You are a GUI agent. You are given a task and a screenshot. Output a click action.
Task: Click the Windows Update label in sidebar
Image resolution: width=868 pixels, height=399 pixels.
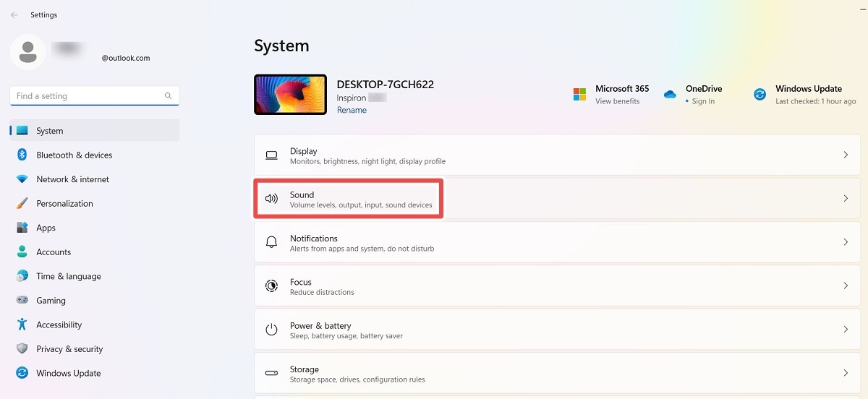pos(69,373)
